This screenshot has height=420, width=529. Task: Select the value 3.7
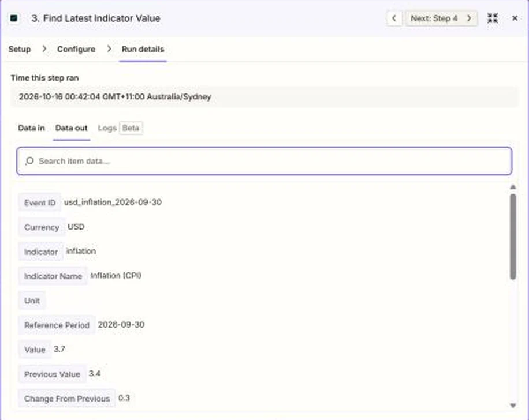[x=59, y=349]
